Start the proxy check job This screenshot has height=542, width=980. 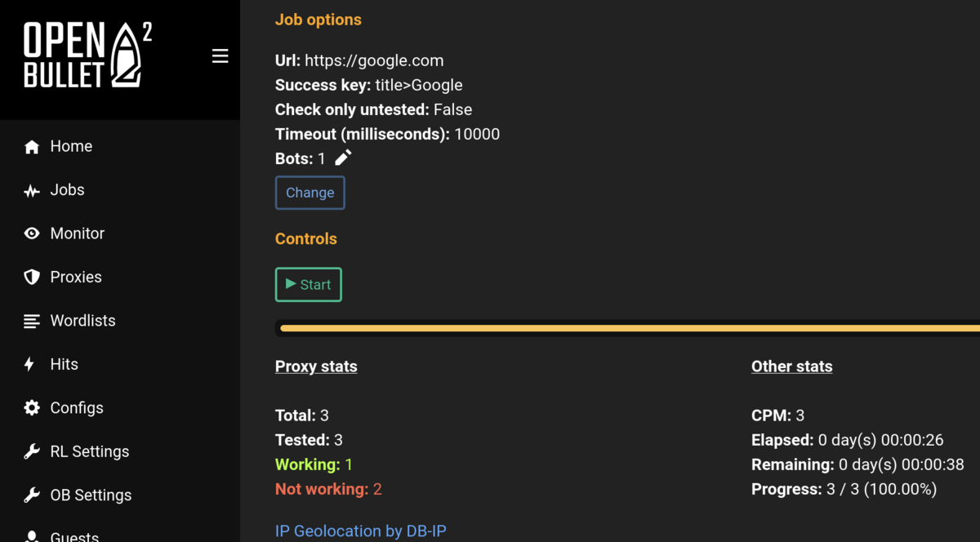click(309, 285)
